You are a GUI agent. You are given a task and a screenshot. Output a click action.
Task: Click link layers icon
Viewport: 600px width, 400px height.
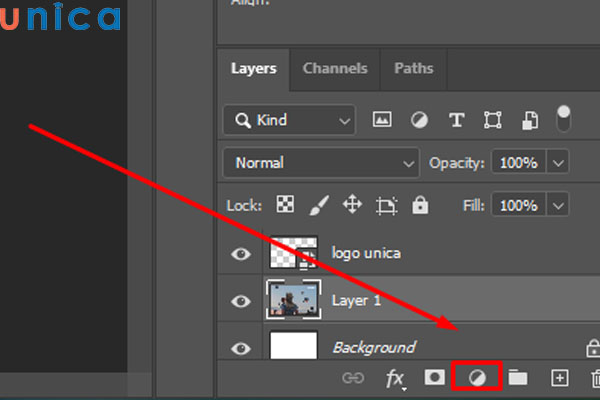pyautogui.click(x=353, y=378)
